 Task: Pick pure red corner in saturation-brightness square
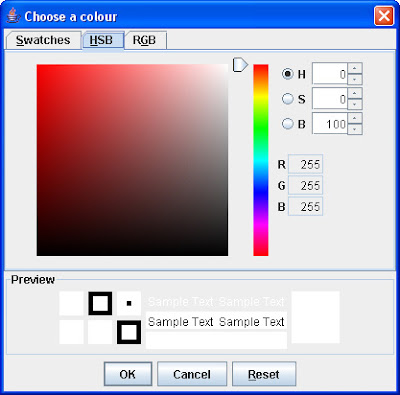tap(38, 66)
